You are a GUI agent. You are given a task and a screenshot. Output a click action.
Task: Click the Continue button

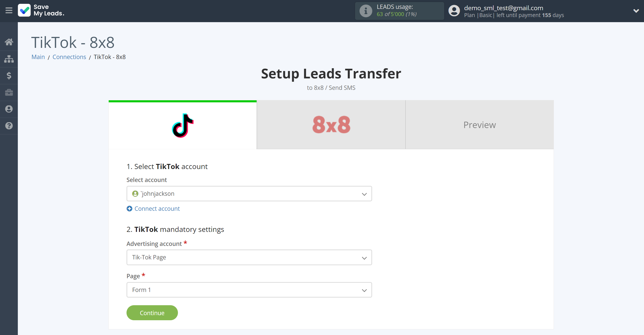[152, 313]
